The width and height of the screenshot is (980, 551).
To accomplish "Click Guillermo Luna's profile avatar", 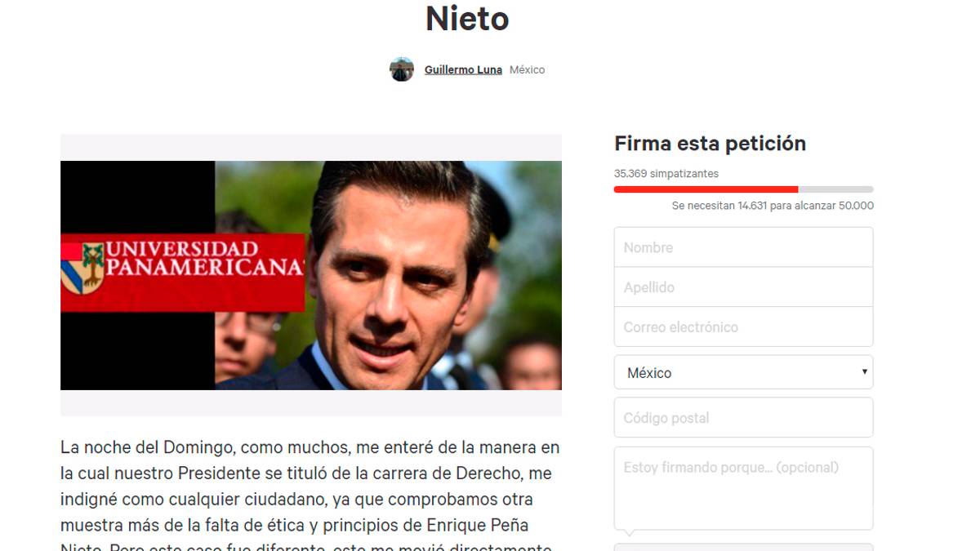I will point(402,69).
